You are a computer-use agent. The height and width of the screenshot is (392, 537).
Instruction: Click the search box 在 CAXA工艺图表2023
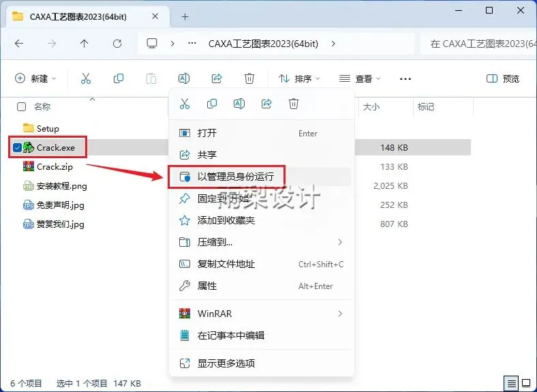479,44
